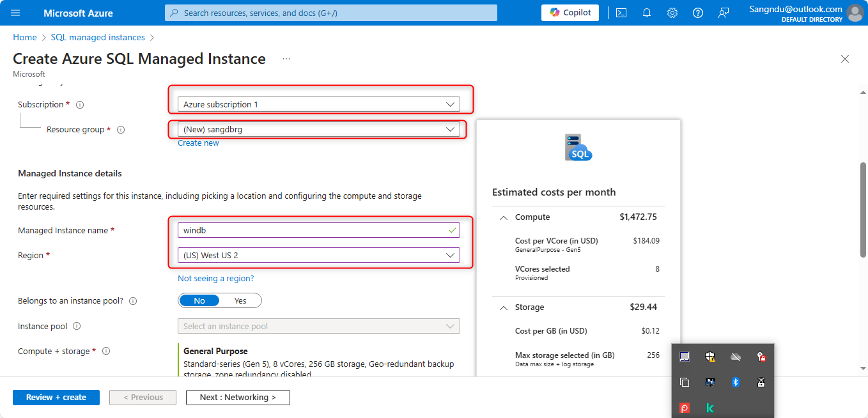Click the touchpad tray icon
The image size is (868, 418).
(x=685, y=357)
